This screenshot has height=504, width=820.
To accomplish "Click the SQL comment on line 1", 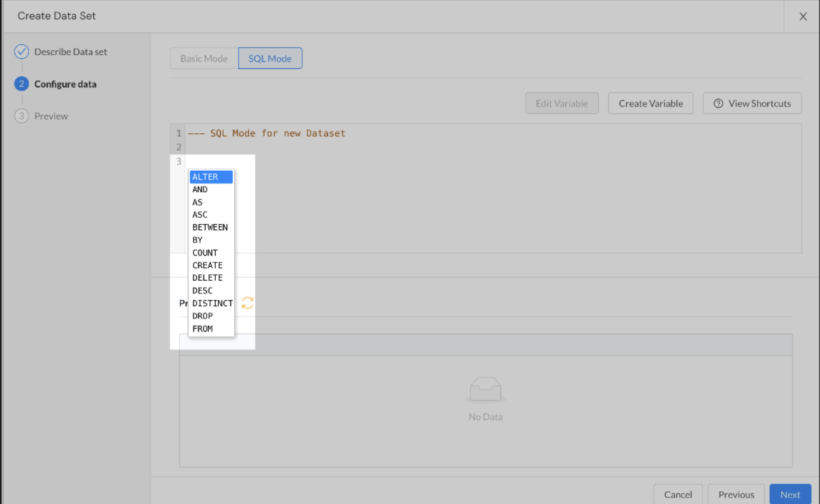I will (x=266, y=133).
